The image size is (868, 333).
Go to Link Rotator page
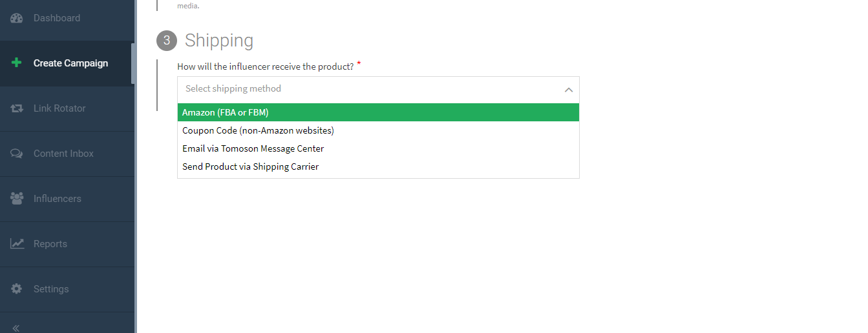[59, 108]
